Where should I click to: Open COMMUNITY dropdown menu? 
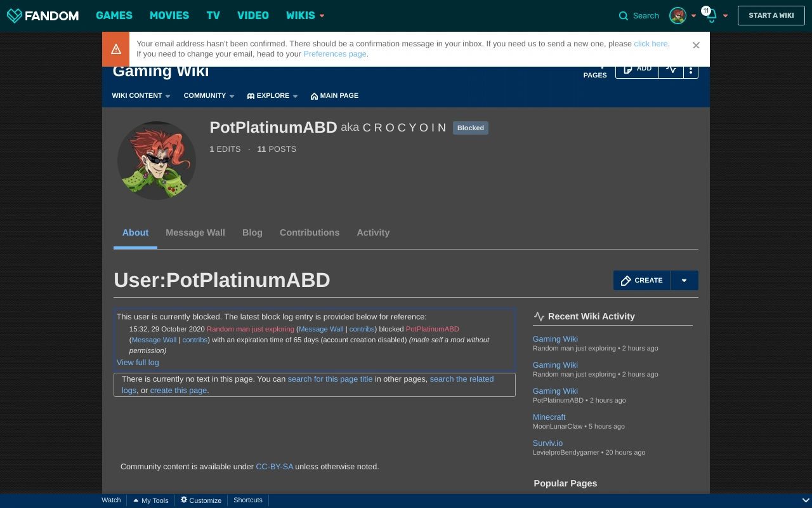pyautogui.click(x=209, y=95)
